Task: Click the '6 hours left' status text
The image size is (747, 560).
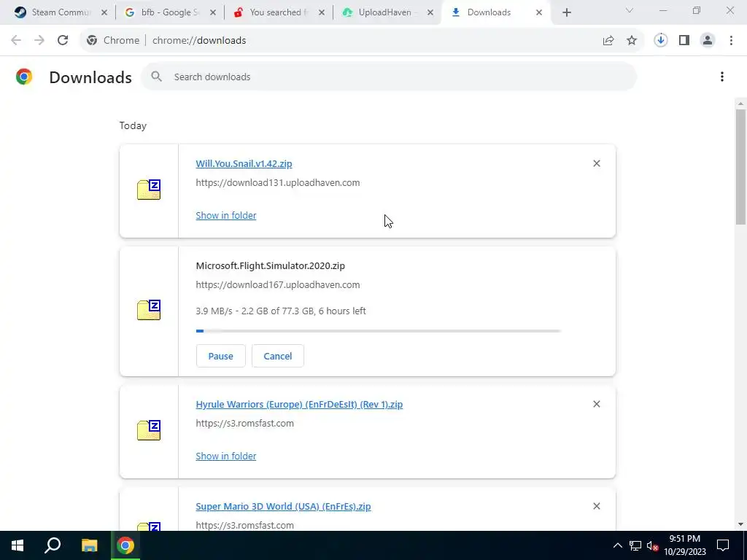Action: pos(342,311)
